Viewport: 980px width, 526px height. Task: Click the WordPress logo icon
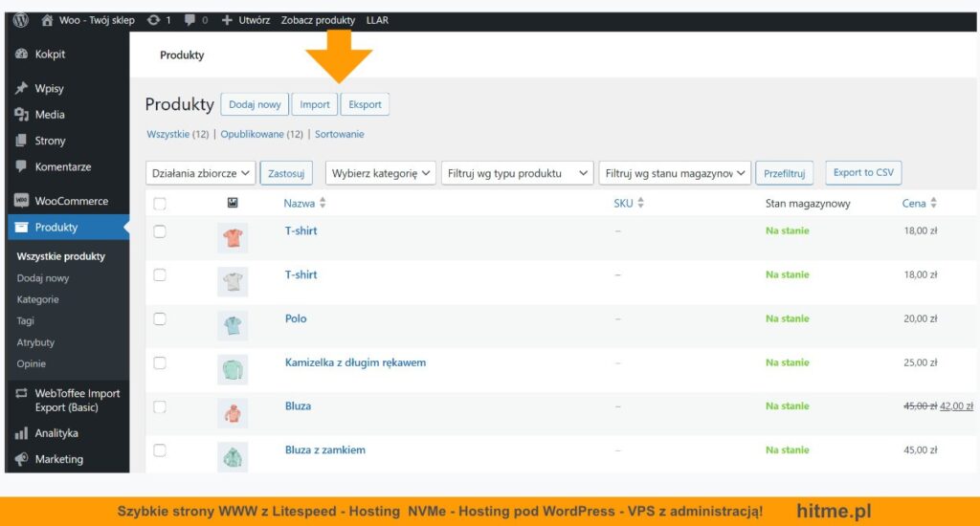pos(21,20)
